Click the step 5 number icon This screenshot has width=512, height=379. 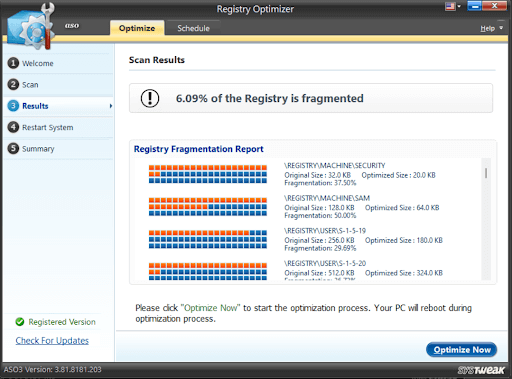coord(13,148)
